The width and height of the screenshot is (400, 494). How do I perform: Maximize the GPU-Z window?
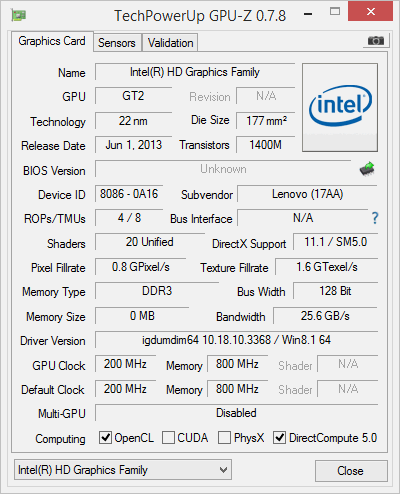335,12
